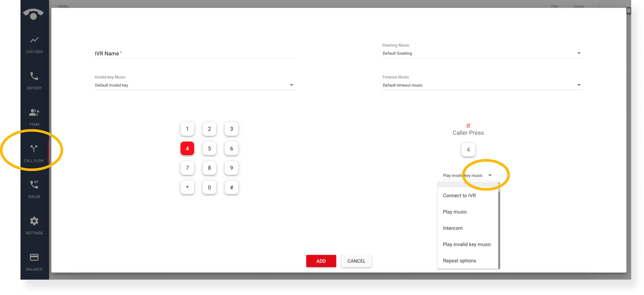Viewport: 644px width, 295px height.
Task: Click digit 4 on the IVR keypad
Action: click(187, 148)
